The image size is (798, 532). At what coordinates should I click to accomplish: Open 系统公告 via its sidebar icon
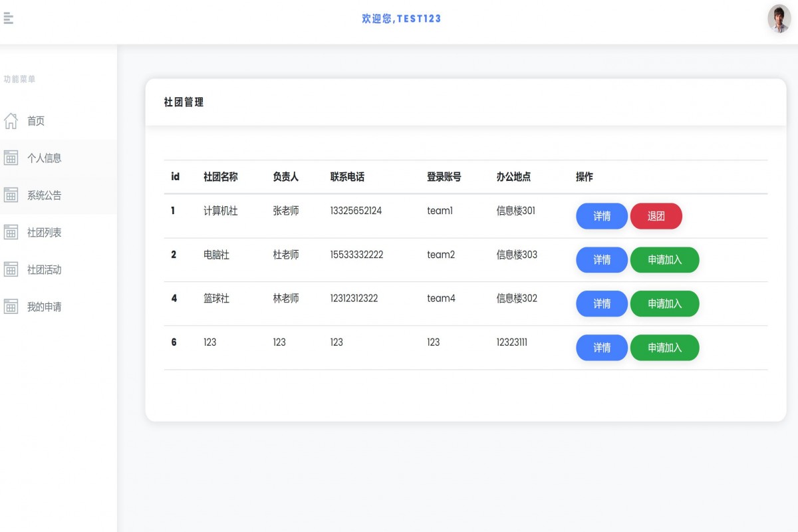pyautogui.click(x=10, y=195)
